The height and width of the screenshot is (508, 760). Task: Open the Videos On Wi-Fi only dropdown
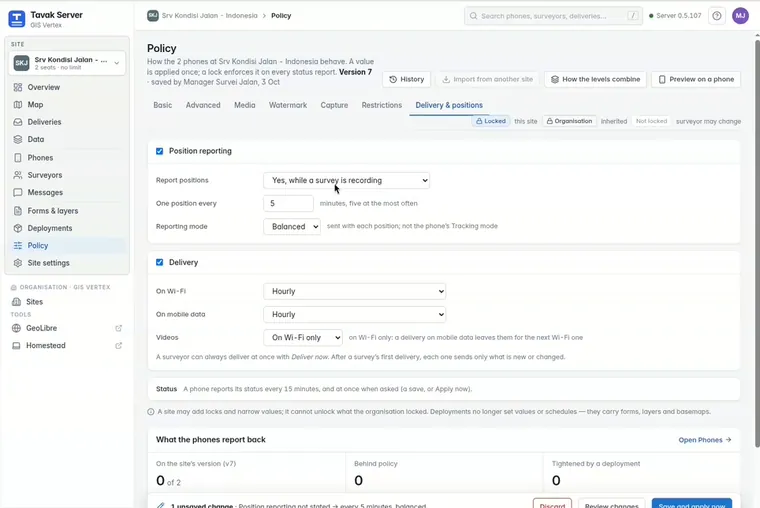pos(303,337)
